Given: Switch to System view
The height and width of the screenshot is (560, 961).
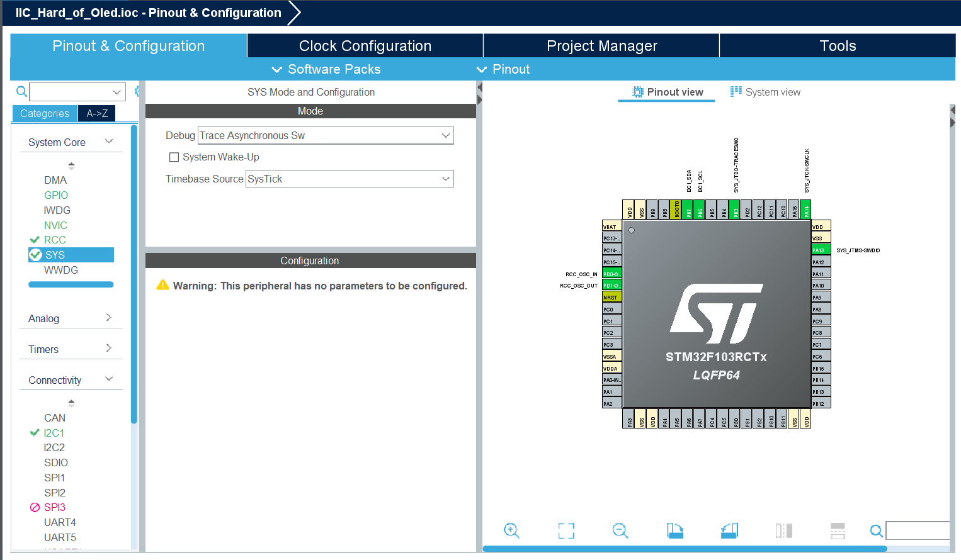Looking at the screenshot, I should (x=765, y=92).
